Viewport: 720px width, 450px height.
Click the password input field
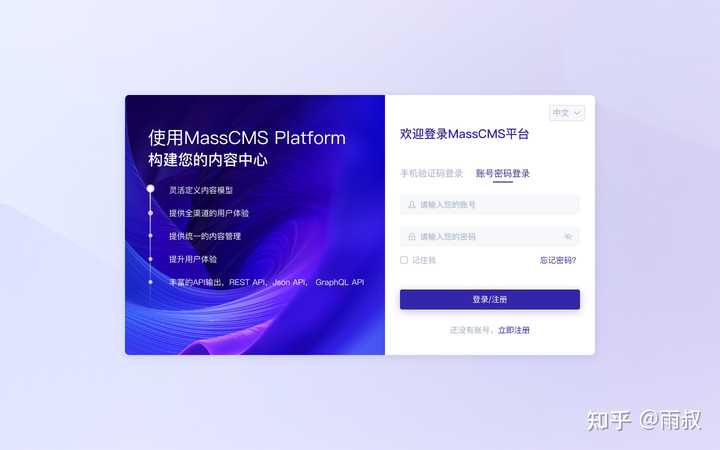[489, 236]
